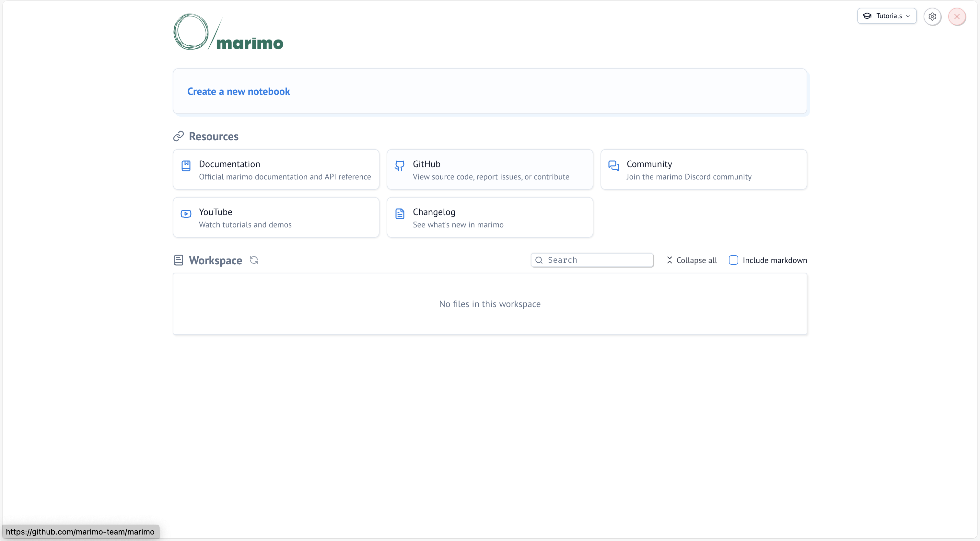Toggle the Include markdown label
This screenshot has width=980, height=541.
click(x=775, y=260)
